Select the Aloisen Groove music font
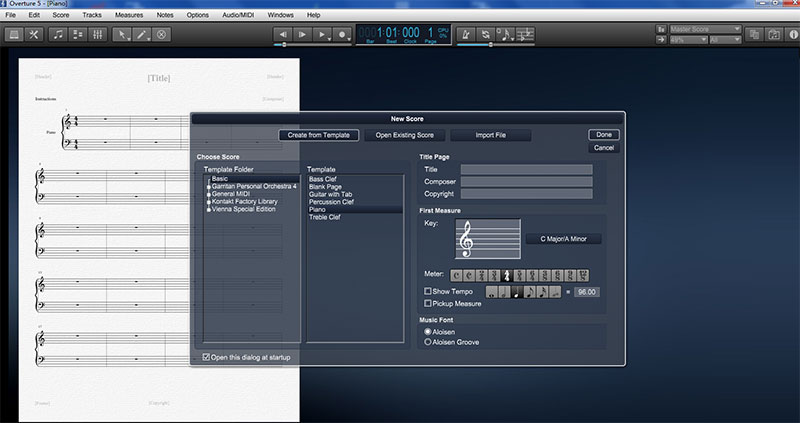The image size is (800, 423). pyautogui.click(x=429, y=341)
